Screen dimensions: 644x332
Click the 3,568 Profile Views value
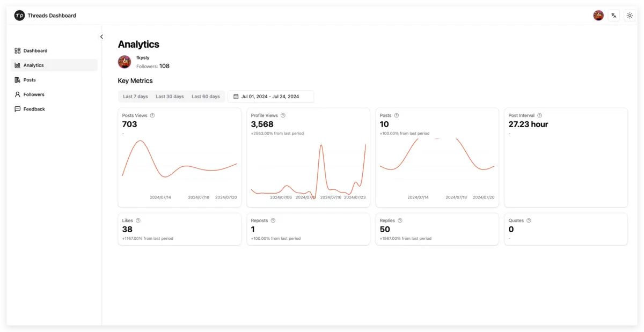click(262, 124)
